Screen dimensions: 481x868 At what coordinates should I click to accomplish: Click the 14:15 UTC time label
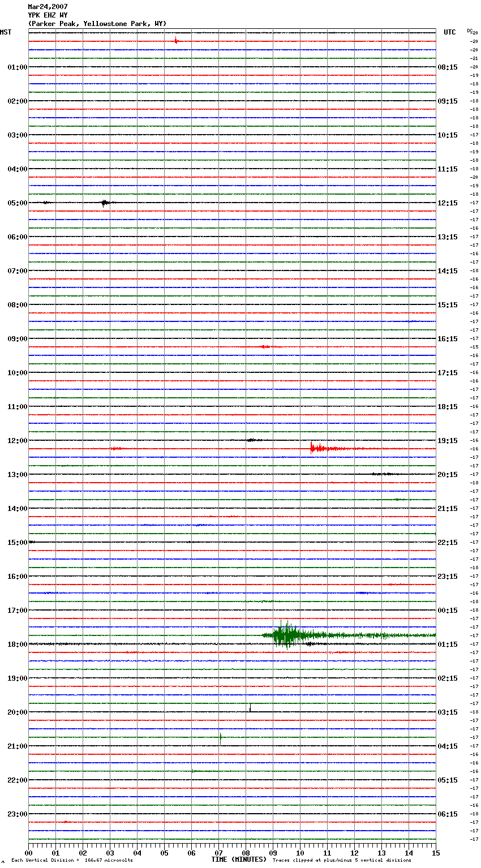(448, 271)
